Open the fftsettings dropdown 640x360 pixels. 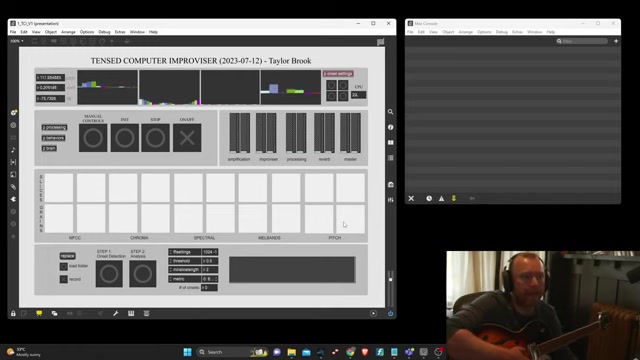click(x=184, y=252)
